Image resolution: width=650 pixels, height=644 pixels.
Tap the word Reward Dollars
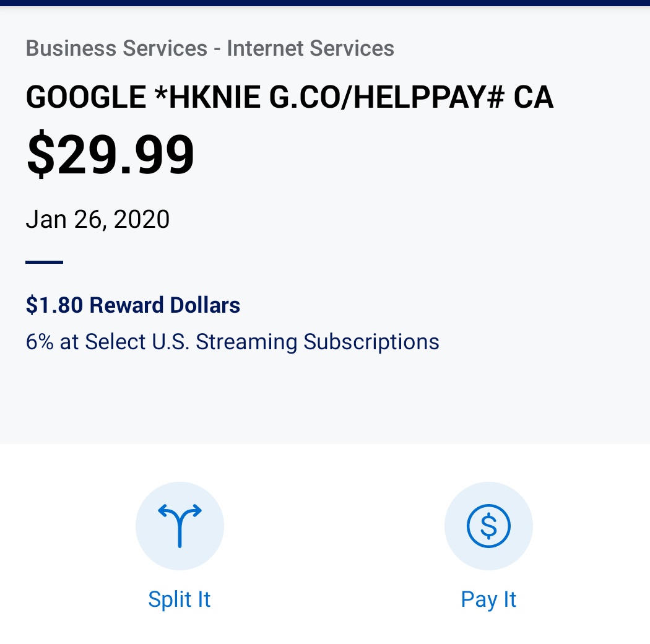pyautogui.click(x=165, y=305)
